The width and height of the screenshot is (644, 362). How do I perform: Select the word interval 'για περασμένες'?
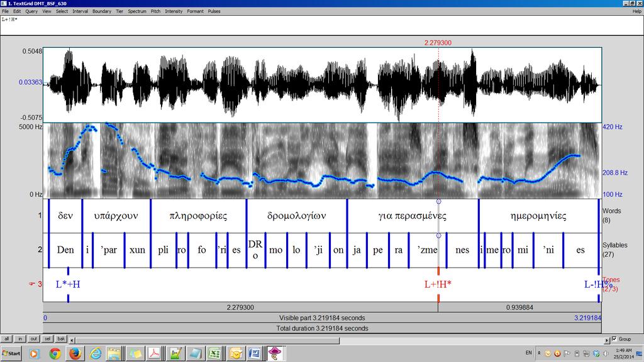coord(413,216)
